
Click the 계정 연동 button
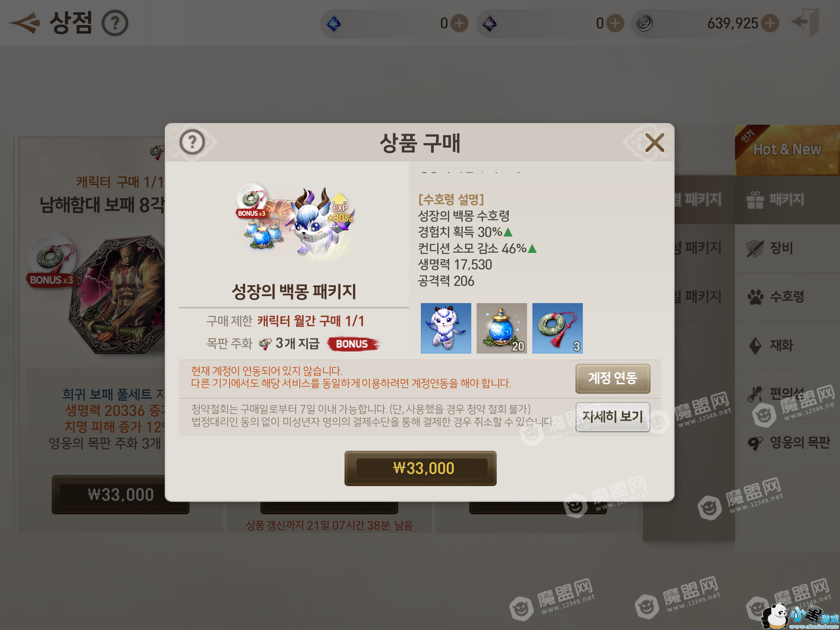pyautogui.click(x=613, y=378)
